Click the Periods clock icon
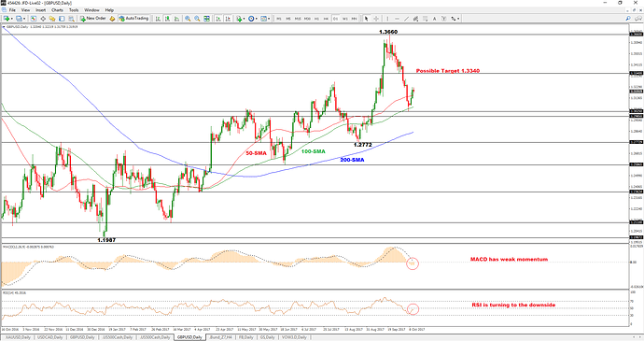Image resolution: width=644 pixels, height=341 pixels. 251,19
